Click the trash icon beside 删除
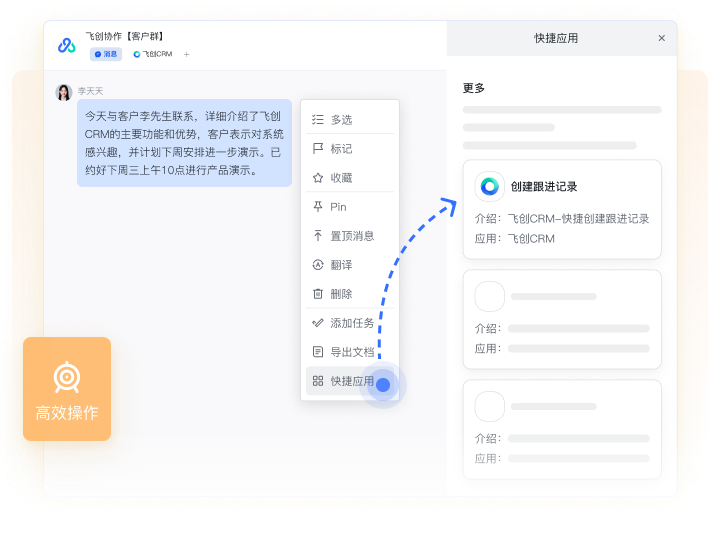The width and height of the screenshot is (720, 540). (318, 294)
